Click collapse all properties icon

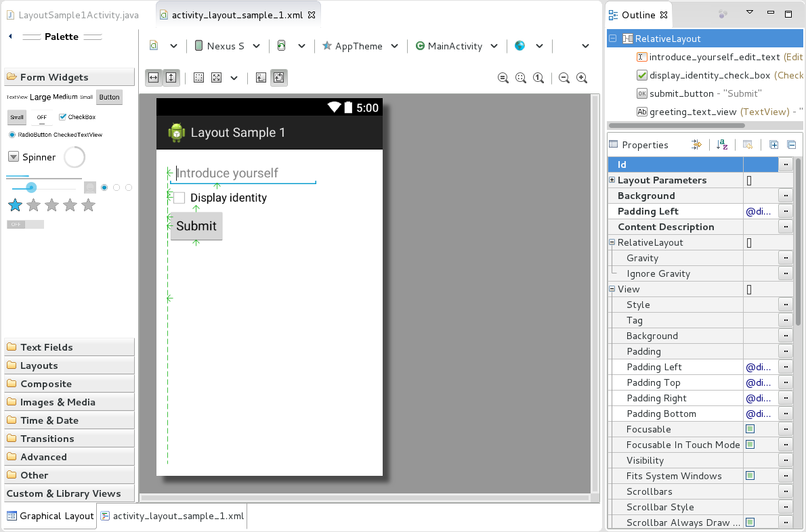pos(792,145)
